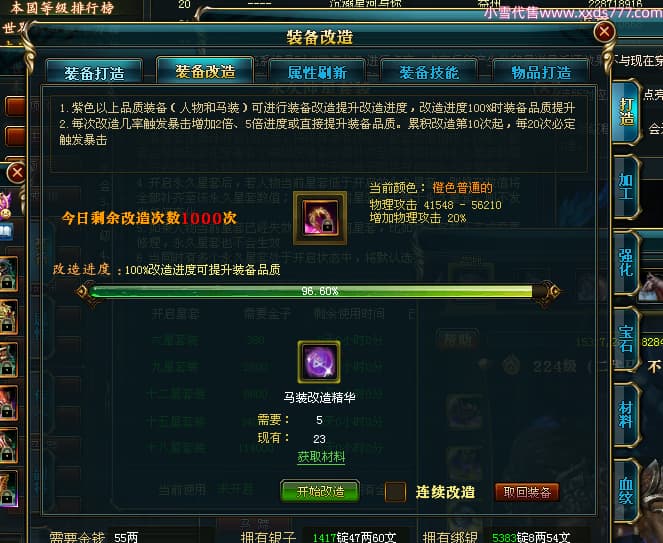Click the purple 马装改造精华 material icon
Image resolution: width=663 pixels, height=543 pixels.
(319, 362)
